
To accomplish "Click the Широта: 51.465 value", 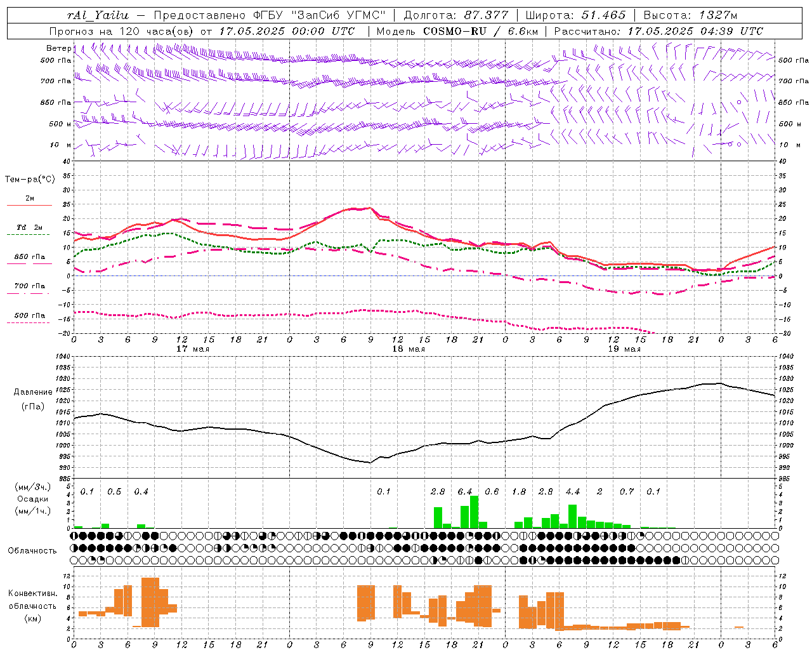I will [x=575, y=16].
